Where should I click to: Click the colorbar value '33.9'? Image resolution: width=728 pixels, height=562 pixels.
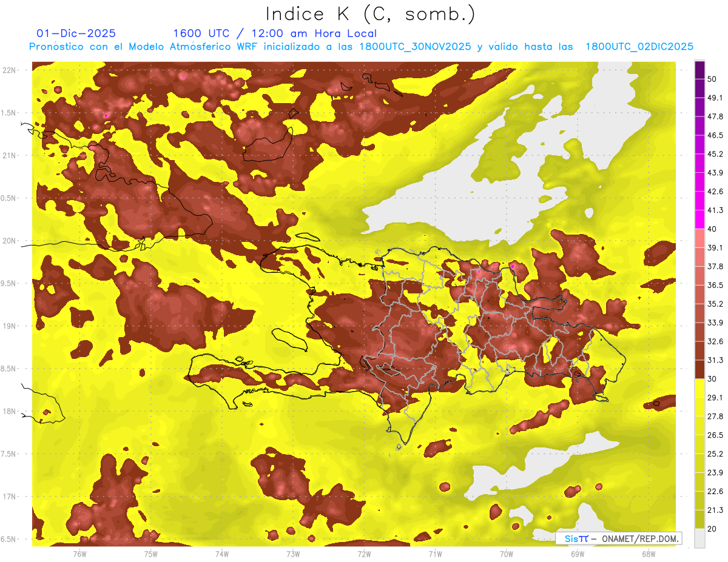click(715, 323)
